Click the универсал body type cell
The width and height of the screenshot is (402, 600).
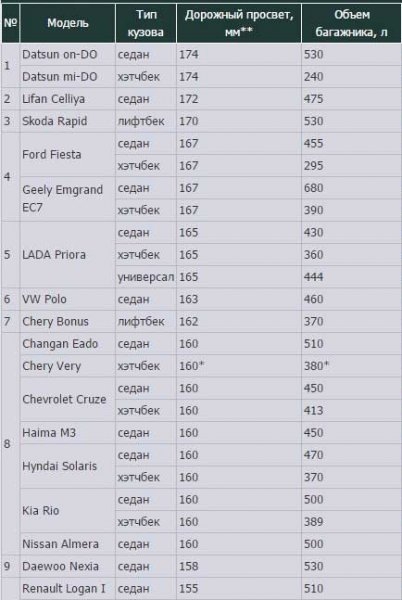[146, 277]
